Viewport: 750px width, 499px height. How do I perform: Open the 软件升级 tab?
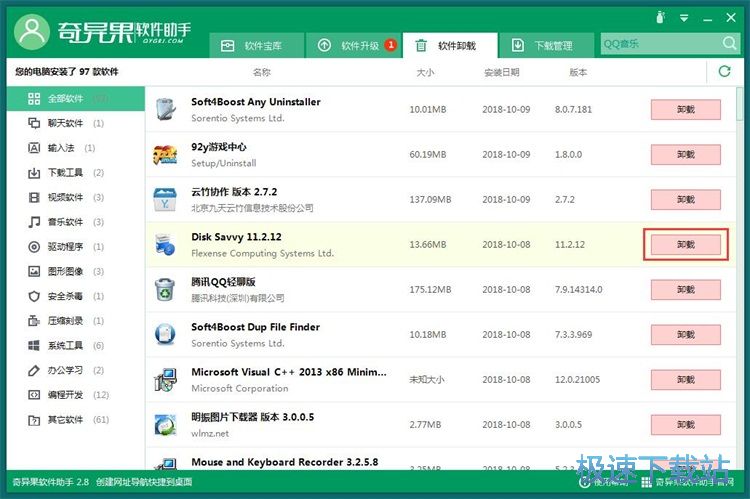[353, 45]
